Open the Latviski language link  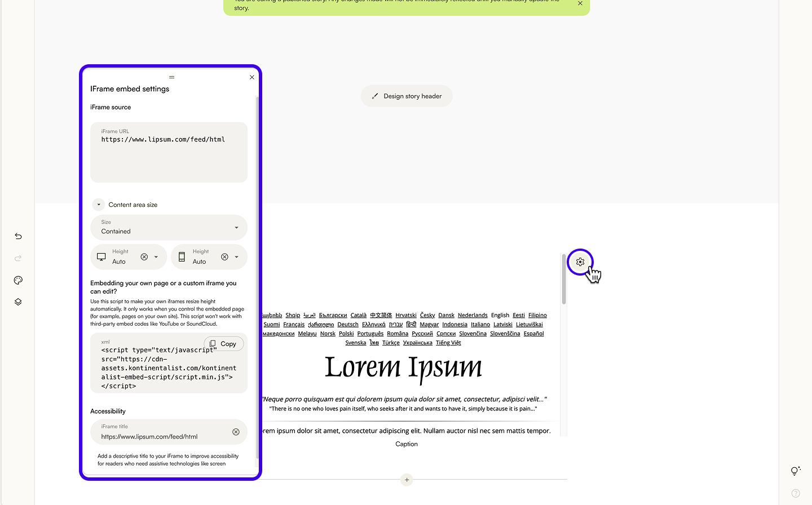503,325
